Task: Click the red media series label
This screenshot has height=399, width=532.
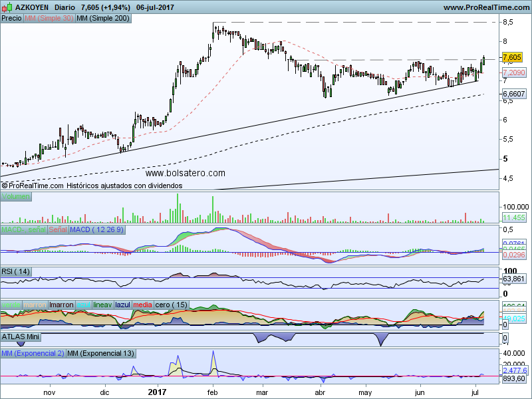Action: (143, 305)
